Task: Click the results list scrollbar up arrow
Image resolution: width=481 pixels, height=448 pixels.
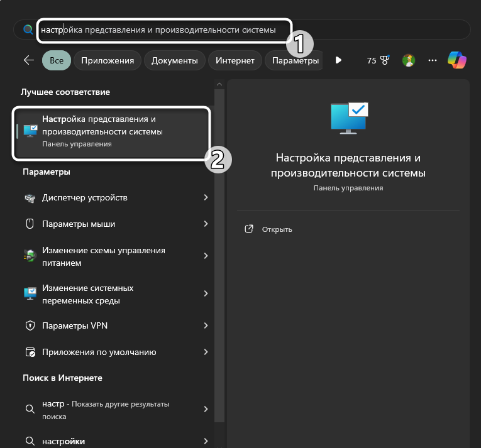Action: (219, 84)
